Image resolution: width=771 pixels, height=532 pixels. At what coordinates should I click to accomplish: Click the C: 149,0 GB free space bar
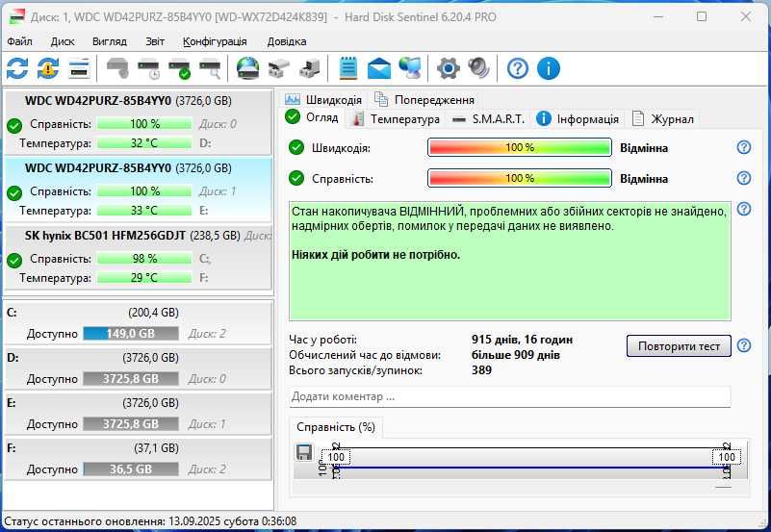131,334
